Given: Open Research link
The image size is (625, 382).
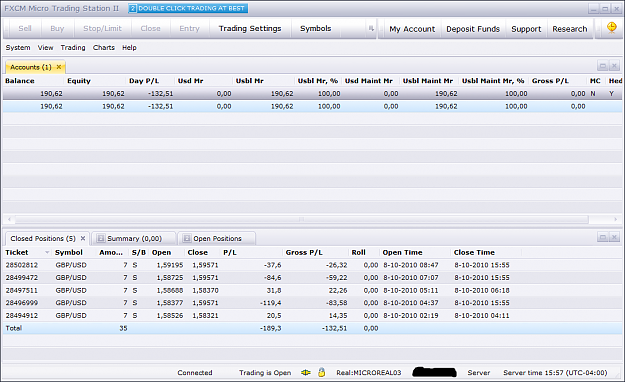Looking at the screenshot, I should click(x=570, y=29).
